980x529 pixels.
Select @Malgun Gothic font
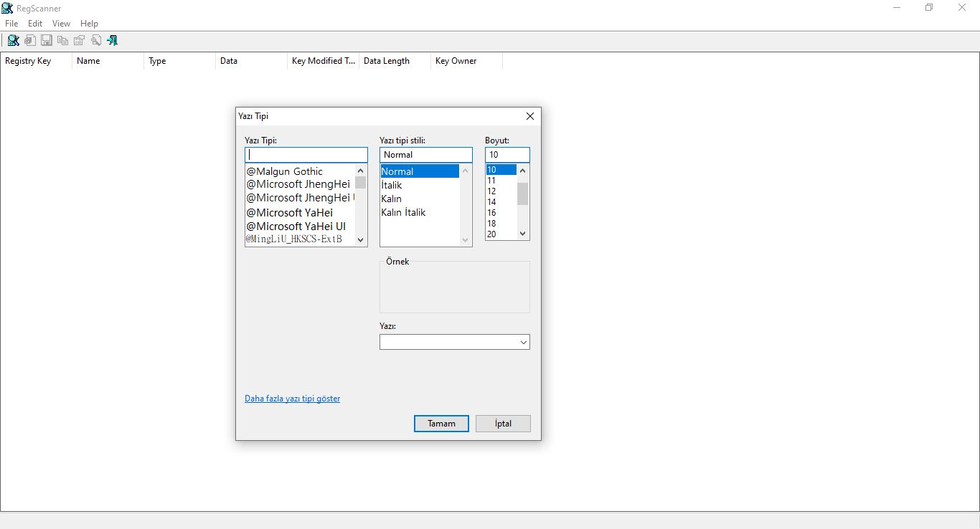(x=300, y=171)
